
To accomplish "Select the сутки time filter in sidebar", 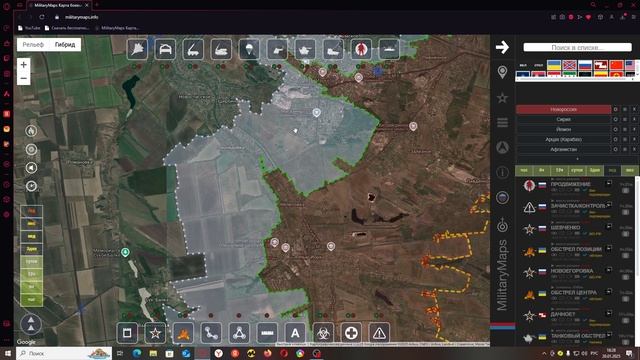I will [x=577, y=170].
